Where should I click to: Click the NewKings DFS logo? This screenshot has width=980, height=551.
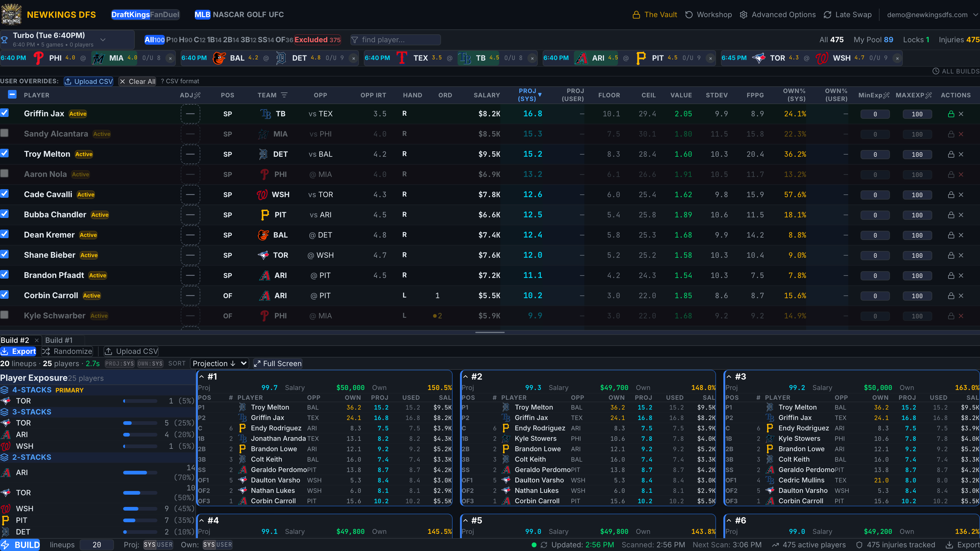pos(11,14)
